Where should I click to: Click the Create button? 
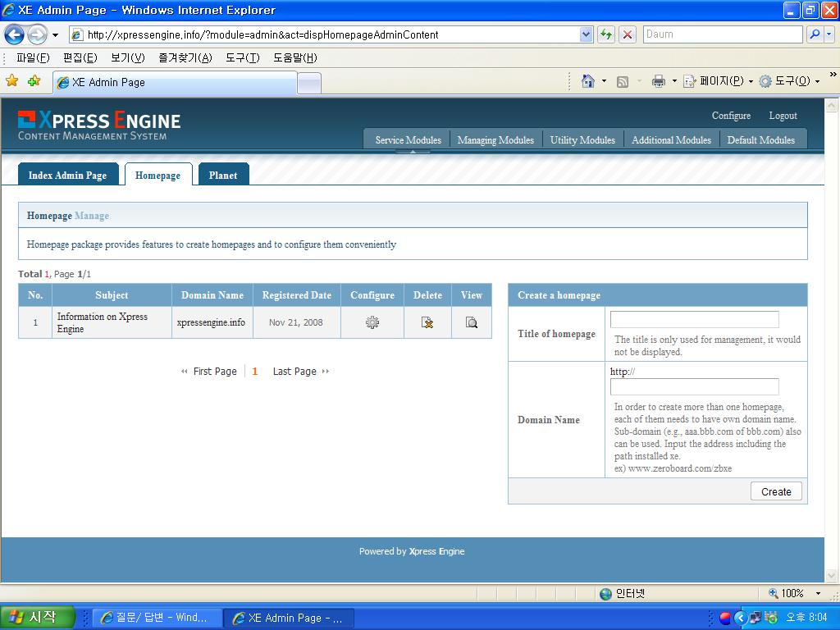coord(776,491)
